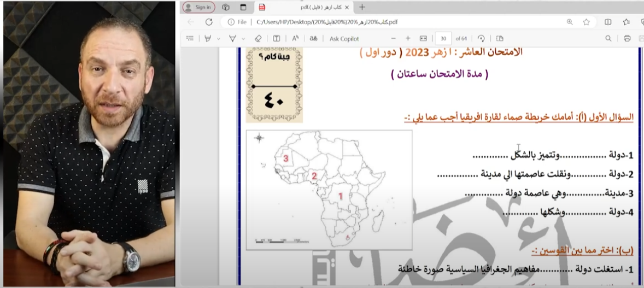The height and width of the screenshot is (288, 644).
Task: Select the PDF Highlight tool
Action: click(232, 38)
